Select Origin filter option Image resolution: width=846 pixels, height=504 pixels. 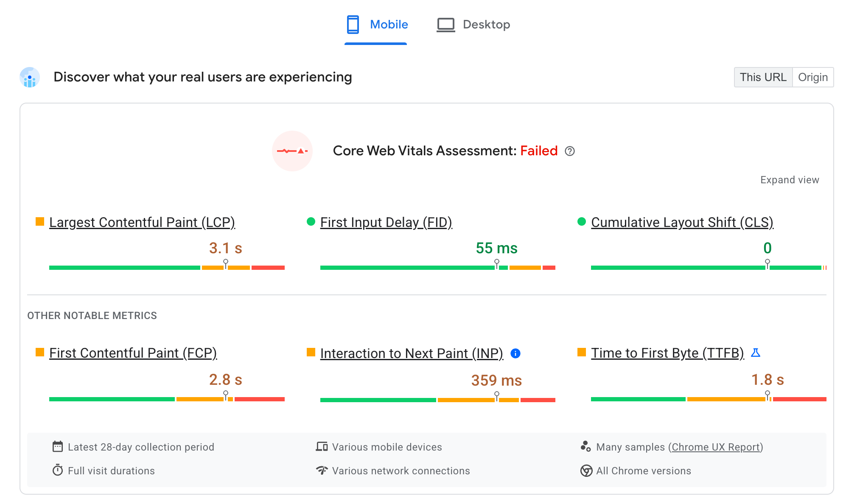coord(814,77)
